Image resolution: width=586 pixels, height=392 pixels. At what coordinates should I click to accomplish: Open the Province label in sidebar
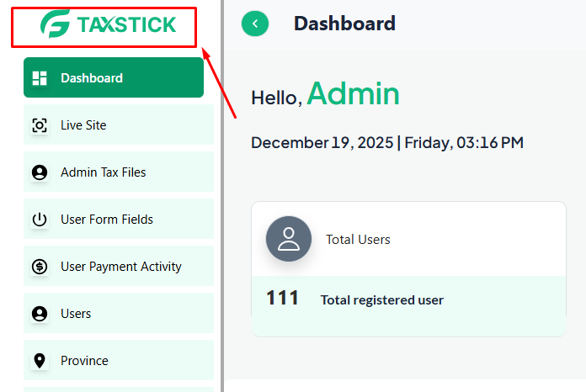(x=84, y=361)
